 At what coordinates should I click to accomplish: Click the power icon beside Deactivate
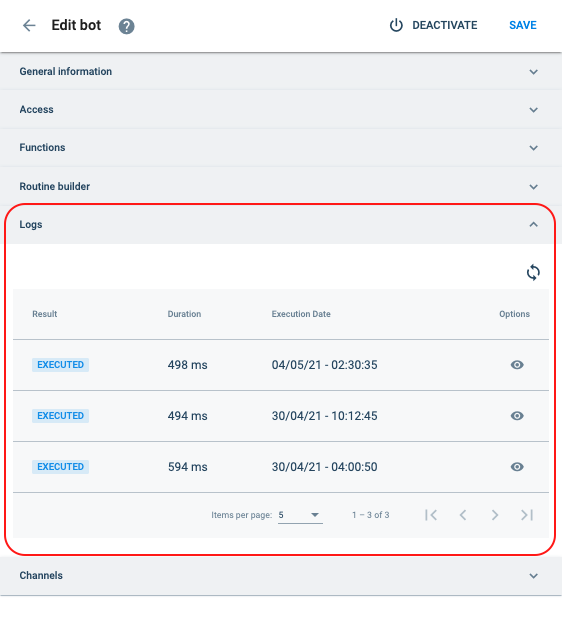396,25
